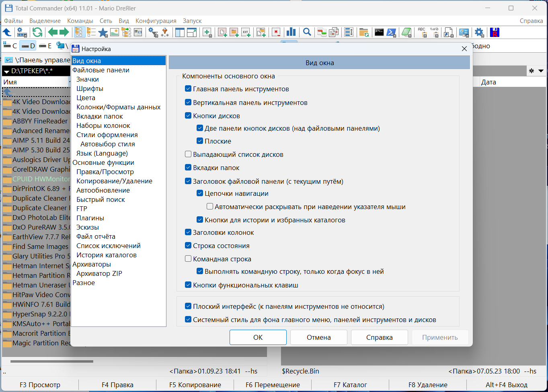Click the blue gear settings toolbar icon
548x392 pixels.
coord(479,32)
